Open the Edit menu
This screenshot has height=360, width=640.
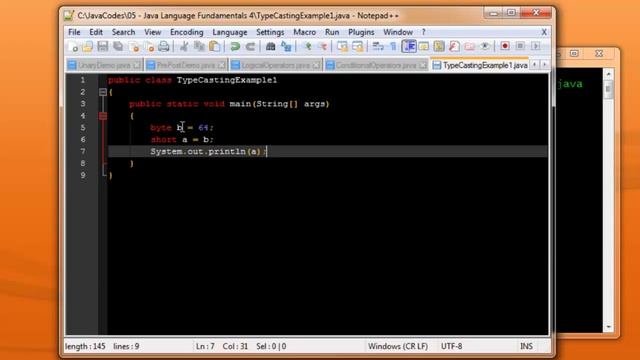(x=96, y=32)
